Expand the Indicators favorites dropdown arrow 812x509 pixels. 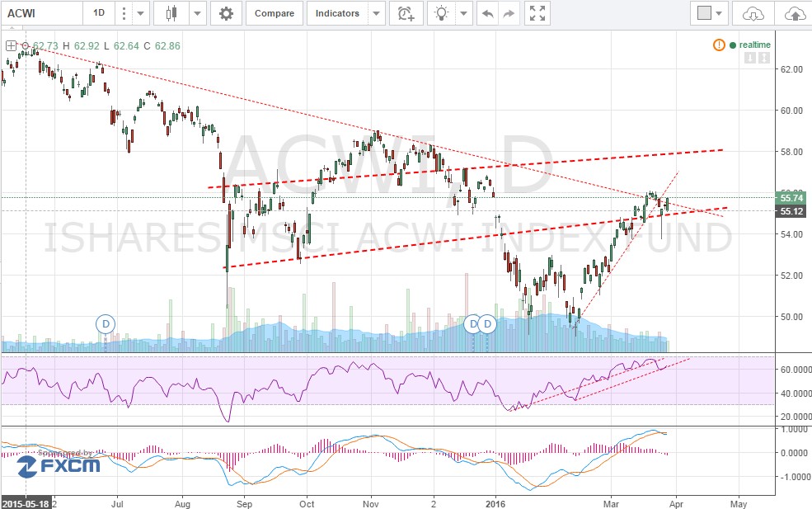[377, 13]
